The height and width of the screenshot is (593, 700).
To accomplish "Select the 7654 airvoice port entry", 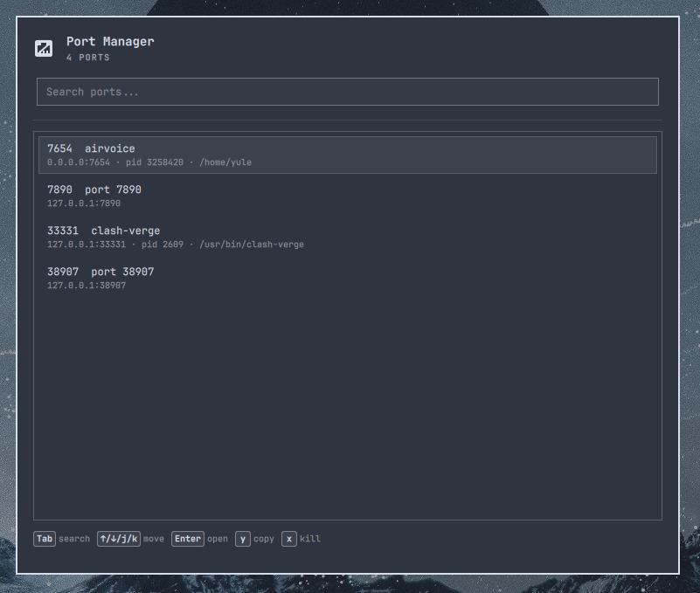I will [347, 155].
